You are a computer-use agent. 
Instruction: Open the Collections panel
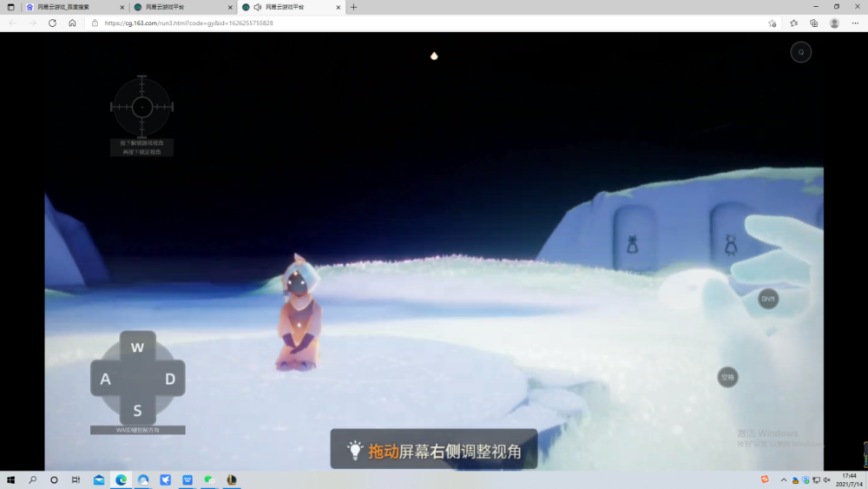click(814, 23)
